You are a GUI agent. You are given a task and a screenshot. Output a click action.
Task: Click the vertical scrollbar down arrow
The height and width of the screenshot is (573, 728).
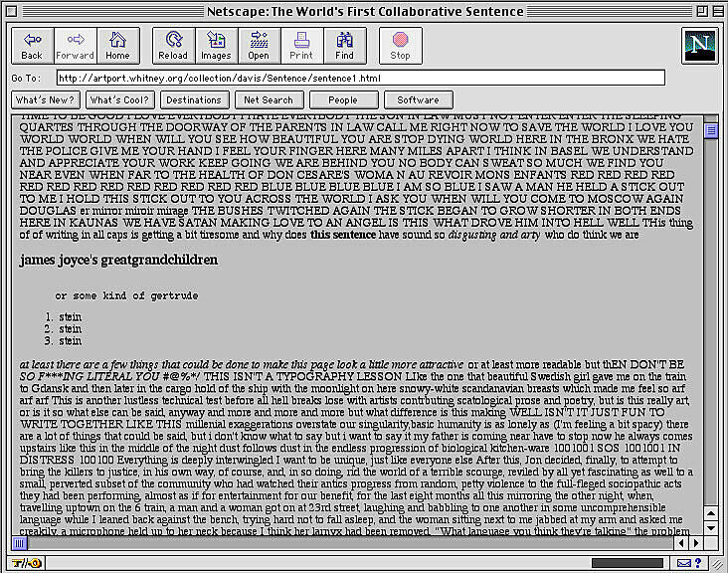(710, 527)
